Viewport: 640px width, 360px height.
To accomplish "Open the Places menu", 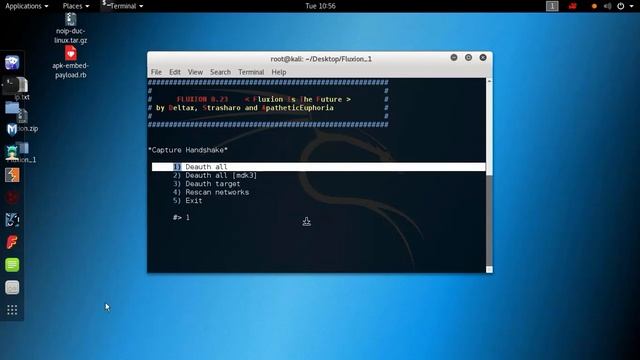I will 76,6.
